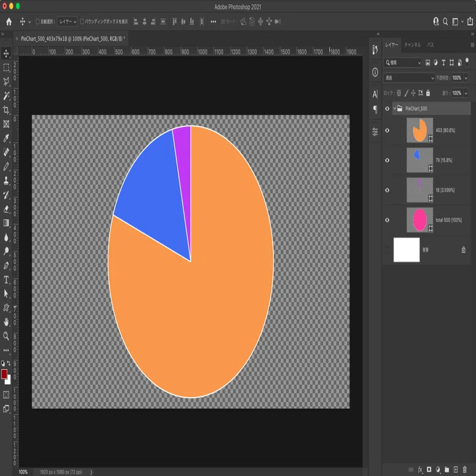476x476 pixels.
Task: Open the fill percentage dropdown arrow
Action: 466,93
